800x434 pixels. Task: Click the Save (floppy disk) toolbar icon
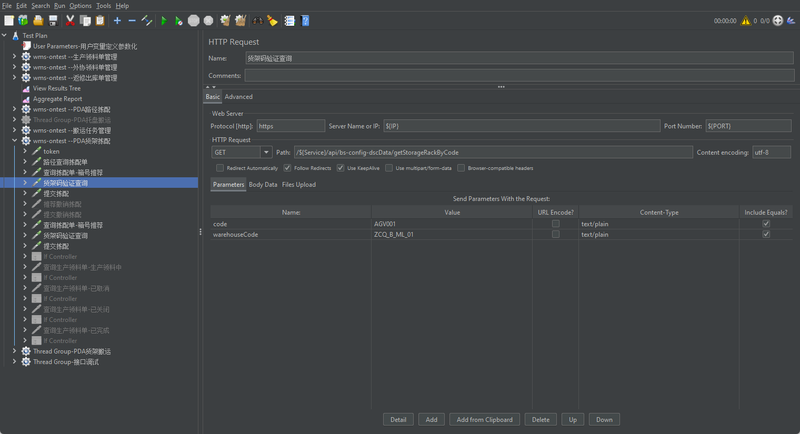[53, 20]
